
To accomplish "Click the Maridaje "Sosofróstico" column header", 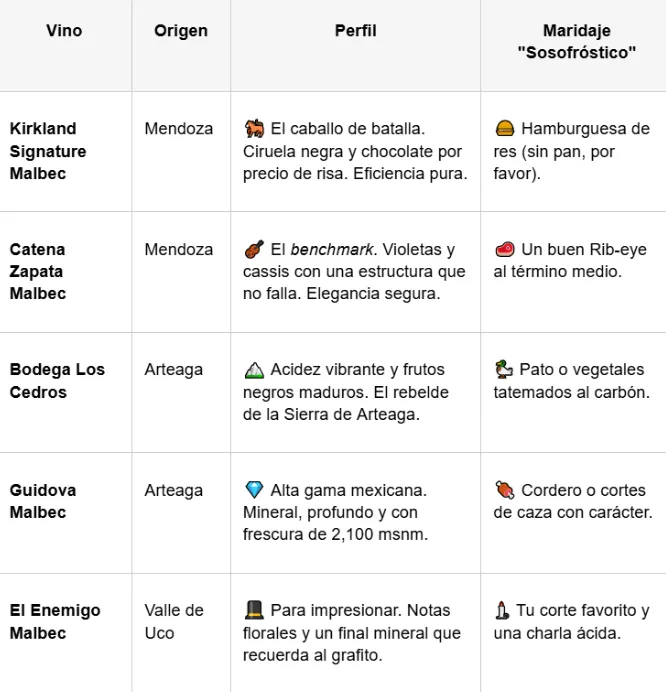I will point(577,42).
